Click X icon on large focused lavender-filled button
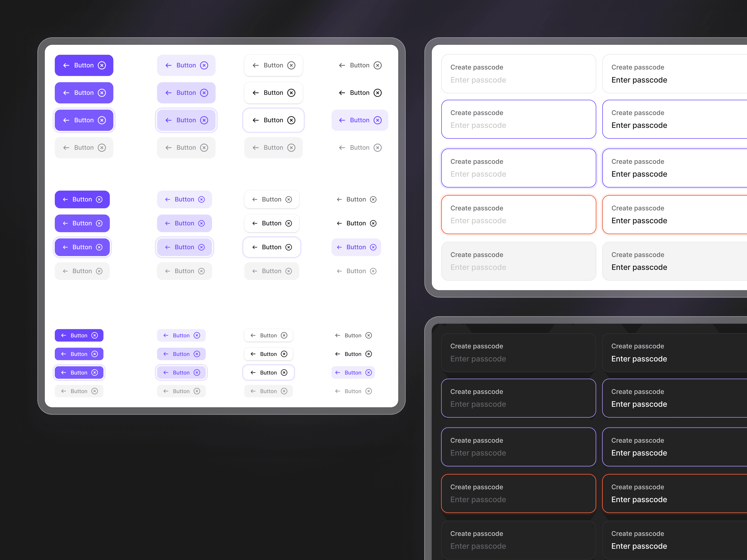The height and width of the screenshot is (560, 747). pos(204,120)
